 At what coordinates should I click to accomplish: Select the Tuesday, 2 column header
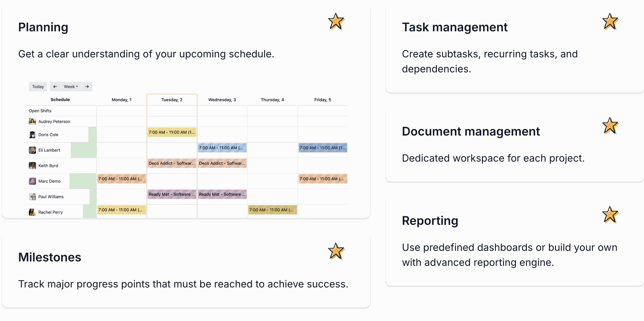tap(172, 100)
